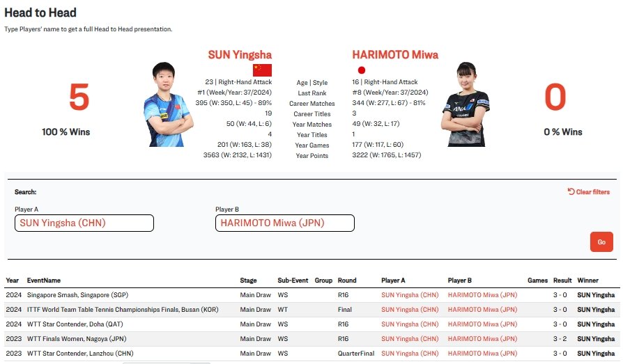
Task: Click the Year Points stat label
Action: [x=312, y=156]
